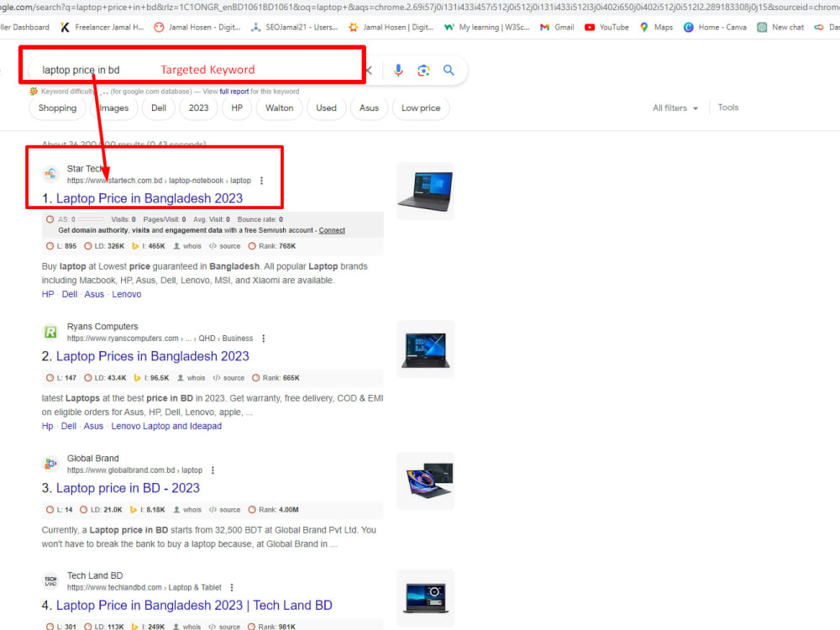
Task: Open the Home - Canva bookmark
Action: (x=715, y=28)
